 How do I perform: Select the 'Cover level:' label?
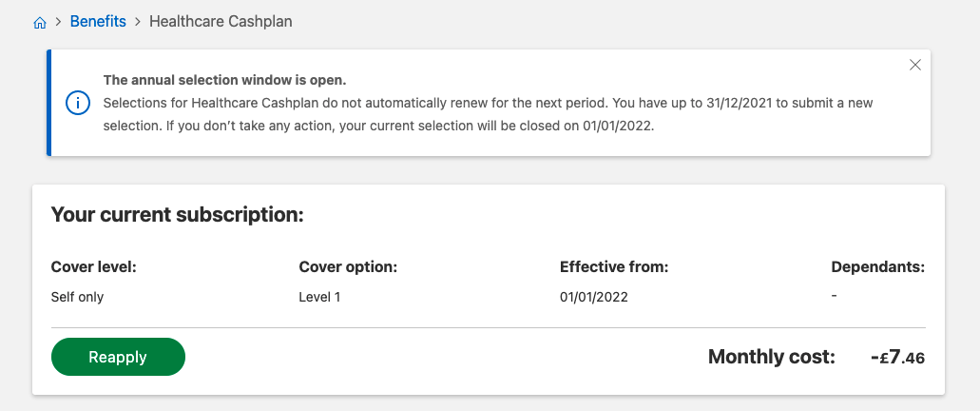[94, 267]
